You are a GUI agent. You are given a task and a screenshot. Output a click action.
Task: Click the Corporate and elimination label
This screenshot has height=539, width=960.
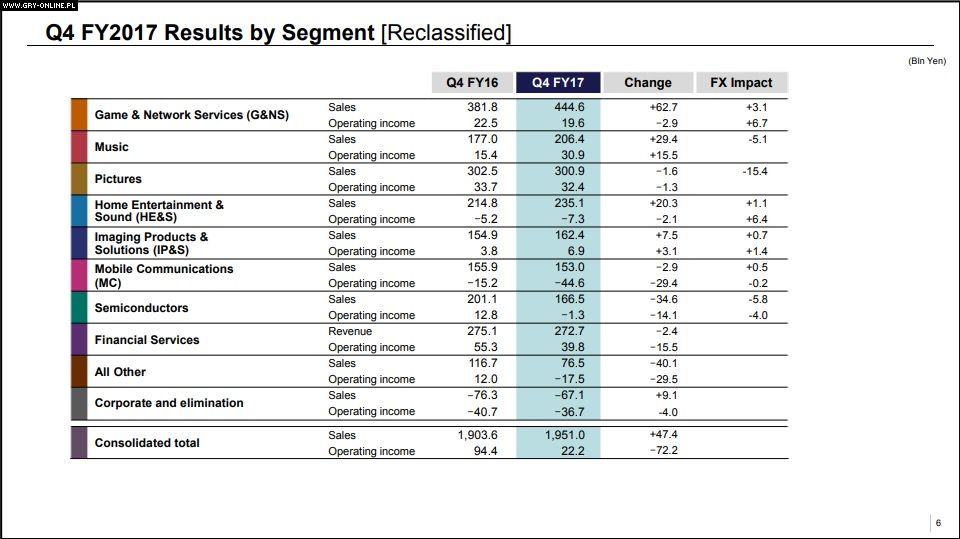(x=169, y=403)
